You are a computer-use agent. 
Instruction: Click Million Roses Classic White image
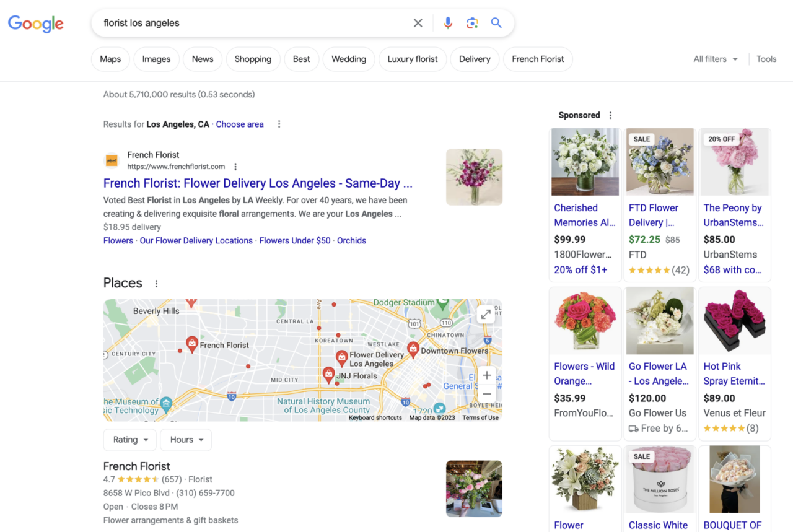click(660, 479)
